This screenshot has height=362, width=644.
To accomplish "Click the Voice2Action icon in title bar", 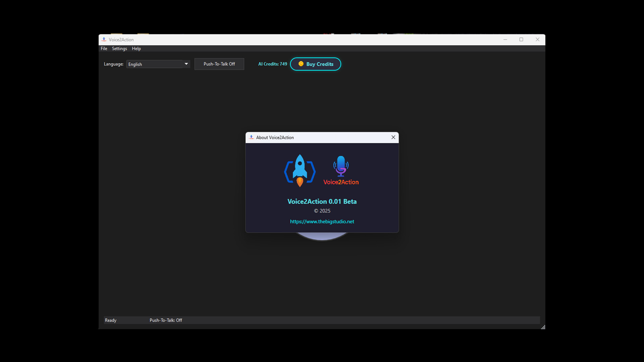I will click(104, 40).
